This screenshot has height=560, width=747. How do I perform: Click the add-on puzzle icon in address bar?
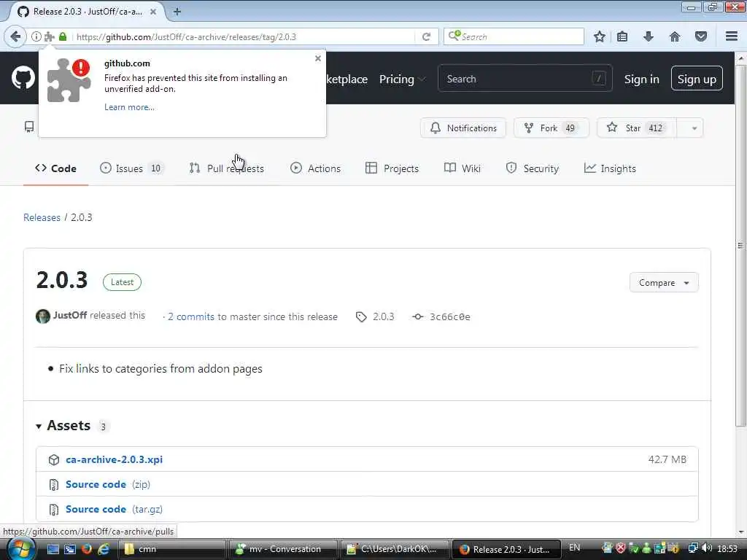(x=49, y=36)
